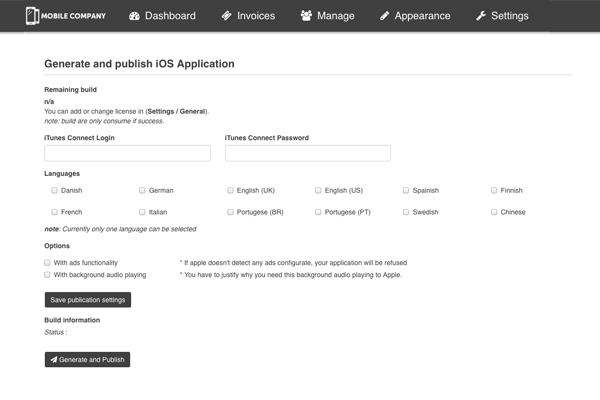Tick the Spainish language checkbox
This screenshot has height=400, width=600.
click(x=406, y=190)
